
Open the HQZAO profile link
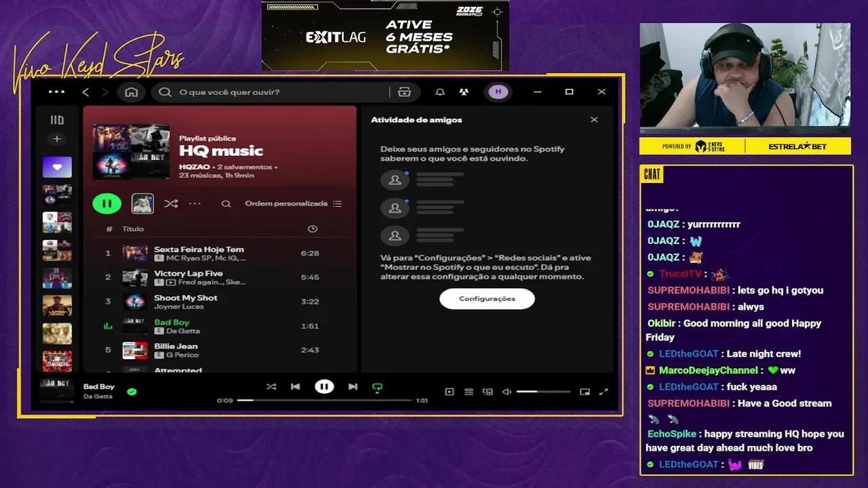click(194, 167)
